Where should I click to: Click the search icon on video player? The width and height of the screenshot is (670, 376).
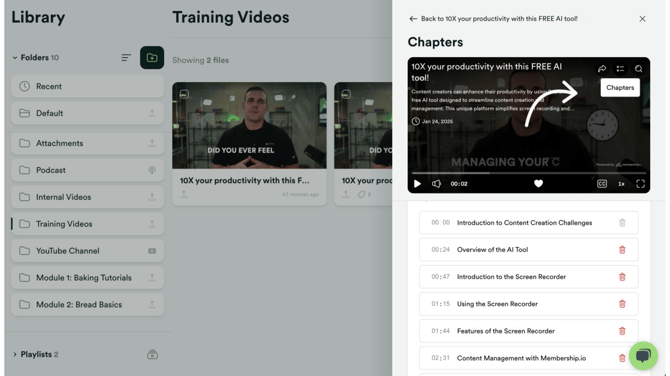[638, 69]
